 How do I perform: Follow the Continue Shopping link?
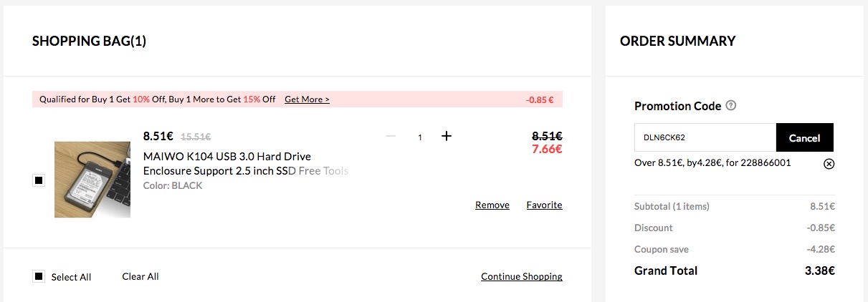[x=521, y=276]
